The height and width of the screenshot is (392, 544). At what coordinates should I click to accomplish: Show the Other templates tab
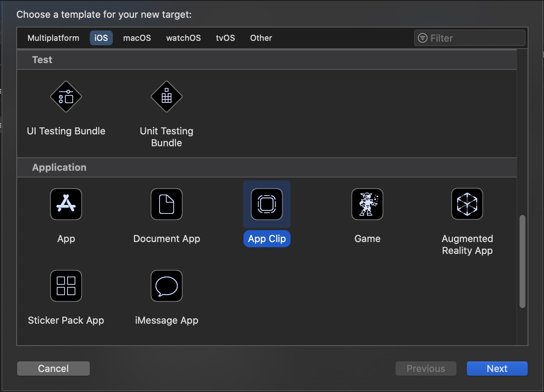pyautogui.click(x=261, y=38)
